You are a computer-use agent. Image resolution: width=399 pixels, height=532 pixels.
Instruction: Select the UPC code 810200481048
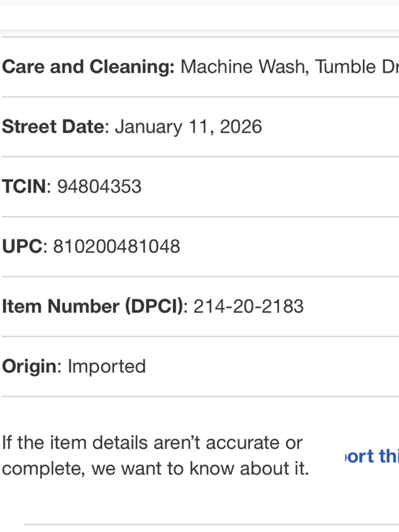click(x=117, y=246)
